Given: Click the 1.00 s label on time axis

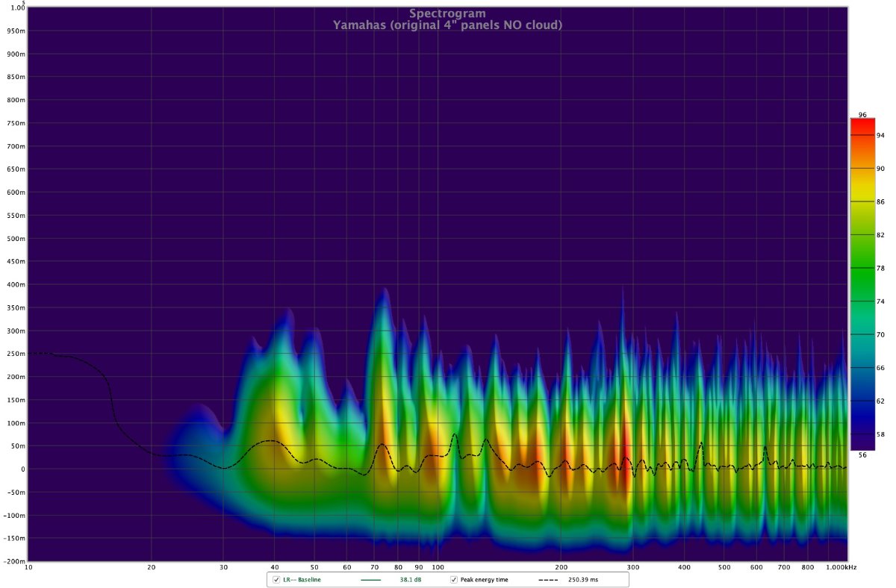Looking at the screenshot, I should click(x=17, y=8).
